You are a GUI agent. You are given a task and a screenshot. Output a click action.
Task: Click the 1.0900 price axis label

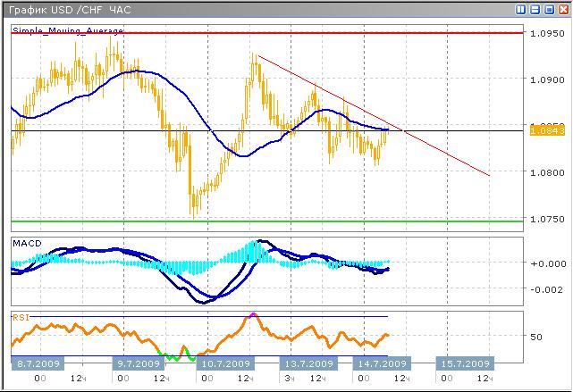tap(544, 80)
